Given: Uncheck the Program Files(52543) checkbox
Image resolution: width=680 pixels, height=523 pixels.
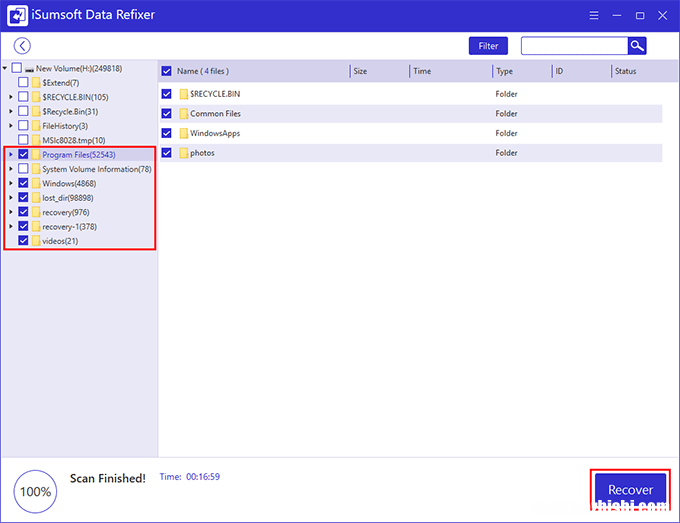Looking at the screenshot, I should pos(23,154).
